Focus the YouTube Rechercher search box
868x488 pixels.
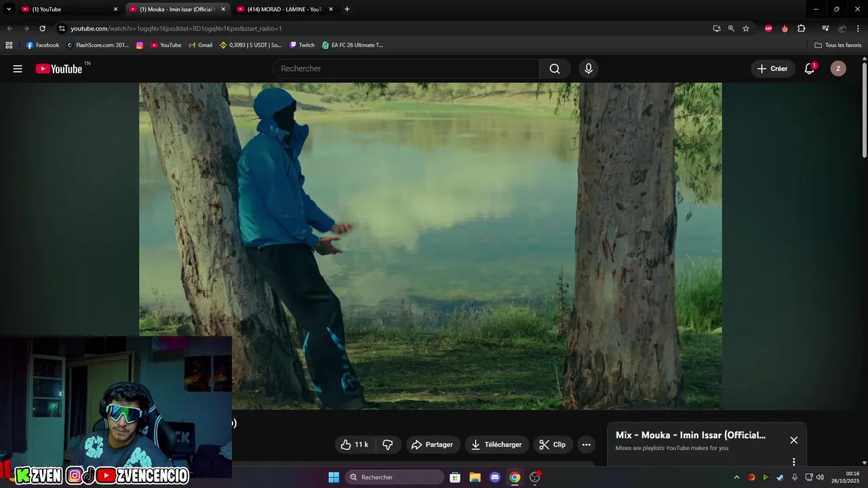(406, 68)
